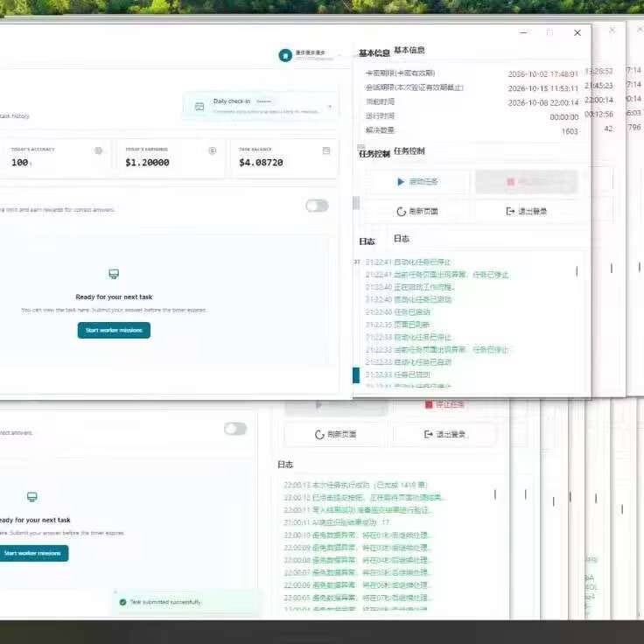Click the green check icon in the toast
The width and height of the screenshot is (644, 644).
[122, 602]
